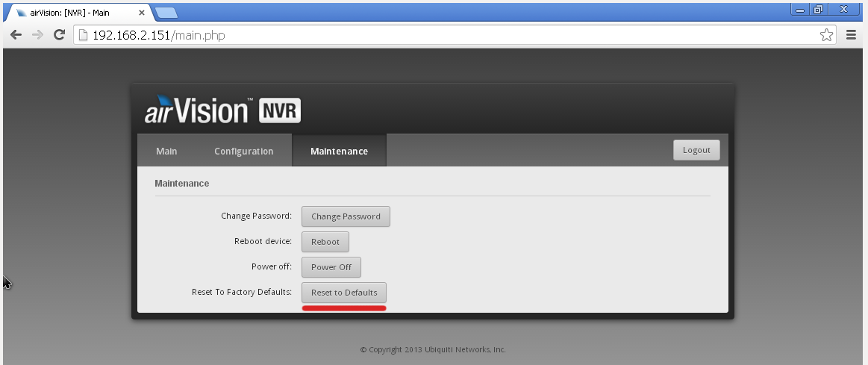
Task: Open the Chrome hamburger menu
Action: 852,35
